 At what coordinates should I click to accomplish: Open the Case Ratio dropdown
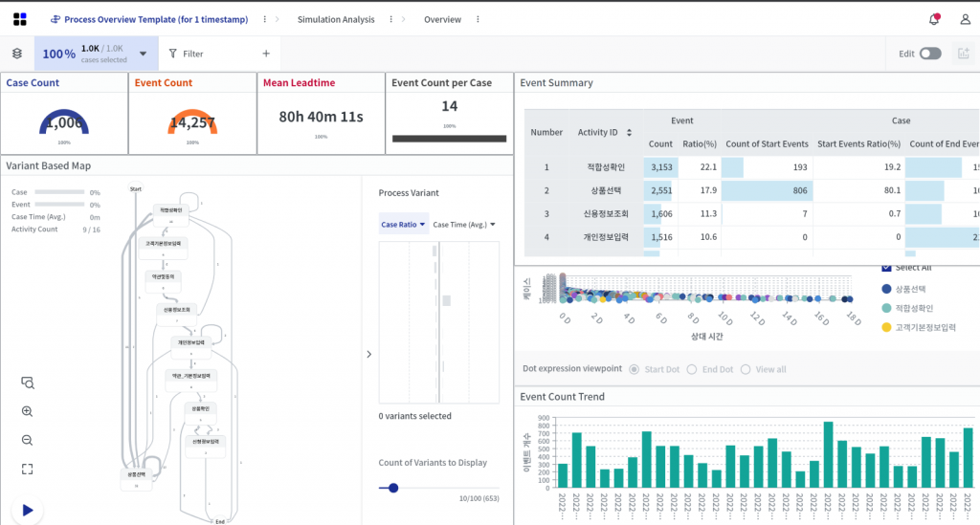[403, 225]
